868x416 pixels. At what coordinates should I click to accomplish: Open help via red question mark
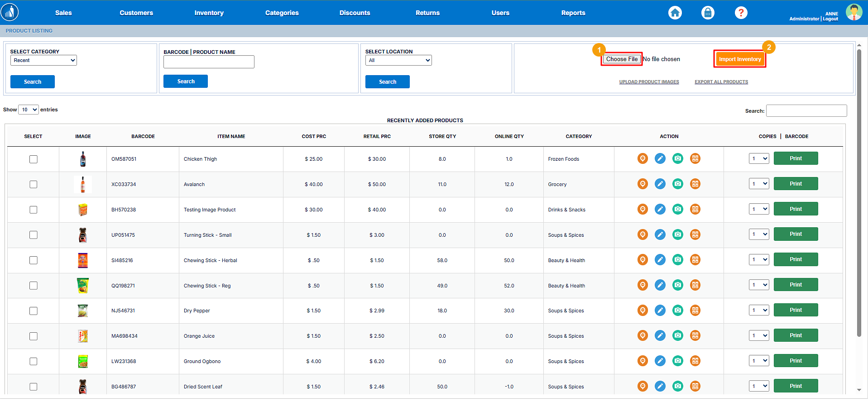tap(741, 13)
